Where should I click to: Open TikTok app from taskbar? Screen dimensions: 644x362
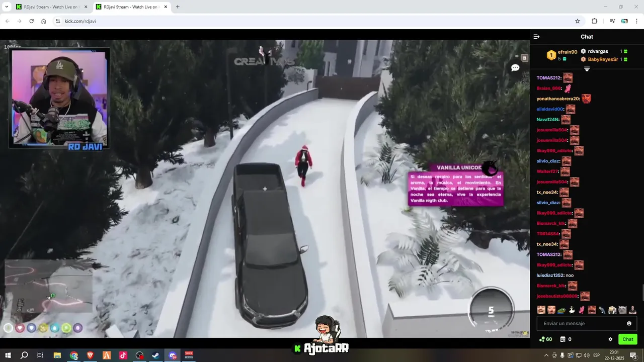point(123,355)
